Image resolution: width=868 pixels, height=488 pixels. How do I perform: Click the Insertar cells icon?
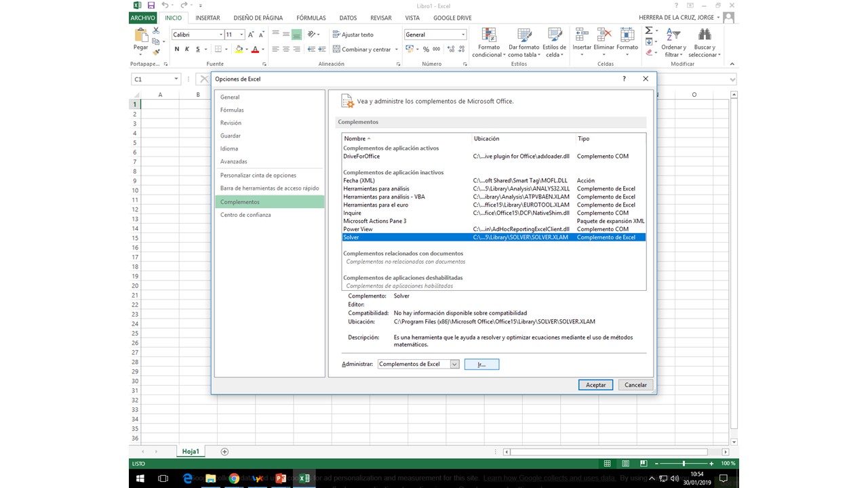click(582, 35)
